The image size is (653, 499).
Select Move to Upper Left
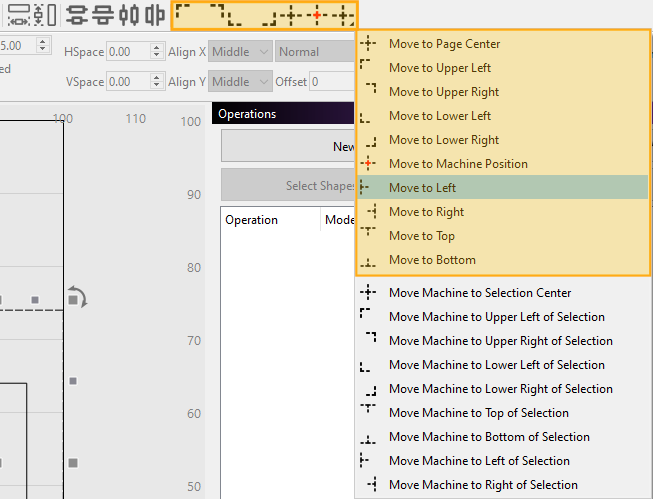click(x=439, y=68)
